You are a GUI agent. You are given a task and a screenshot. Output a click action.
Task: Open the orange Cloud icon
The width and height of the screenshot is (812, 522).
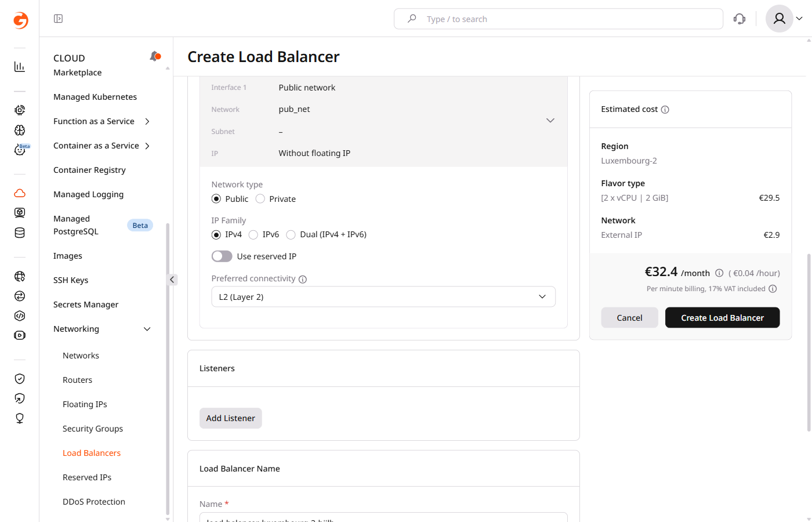pyautogui.click(x=20, y=193)
